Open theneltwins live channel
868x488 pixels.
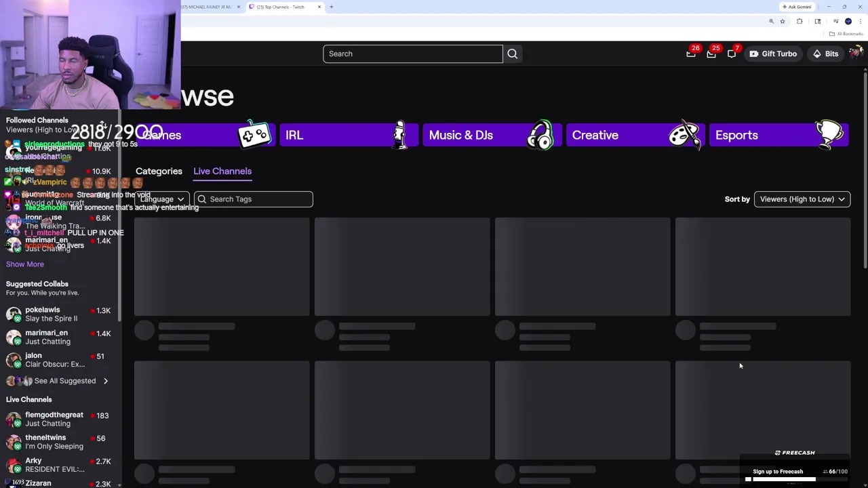[x=60, y=442]
